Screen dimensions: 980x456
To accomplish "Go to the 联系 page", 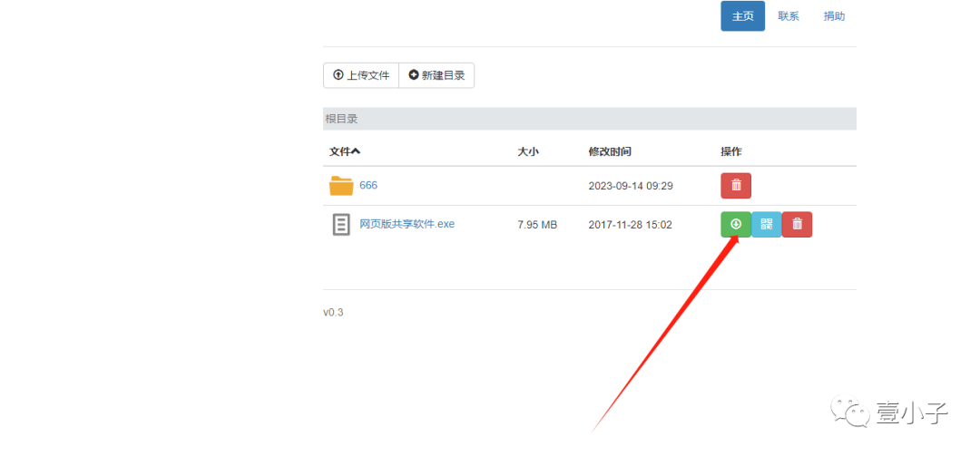I will coord(789,16).
